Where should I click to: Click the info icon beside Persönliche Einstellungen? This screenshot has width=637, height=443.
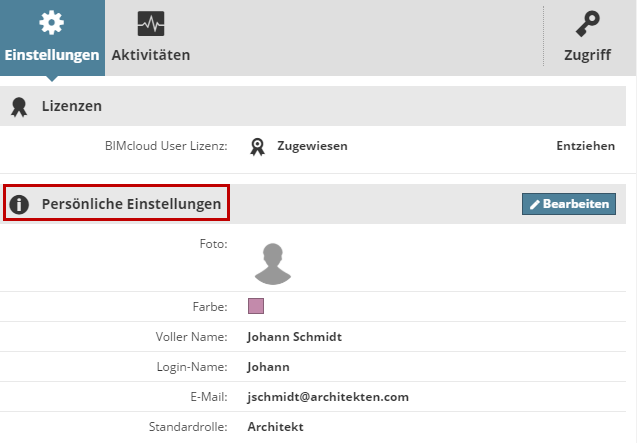(x=19, y=205)
